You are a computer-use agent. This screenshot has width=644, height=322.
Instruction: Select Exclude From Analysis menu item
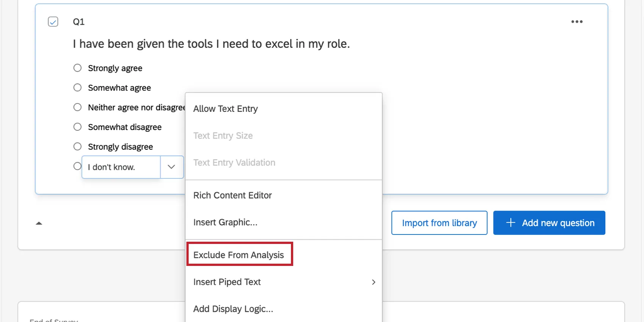click(x=239, y=255)
